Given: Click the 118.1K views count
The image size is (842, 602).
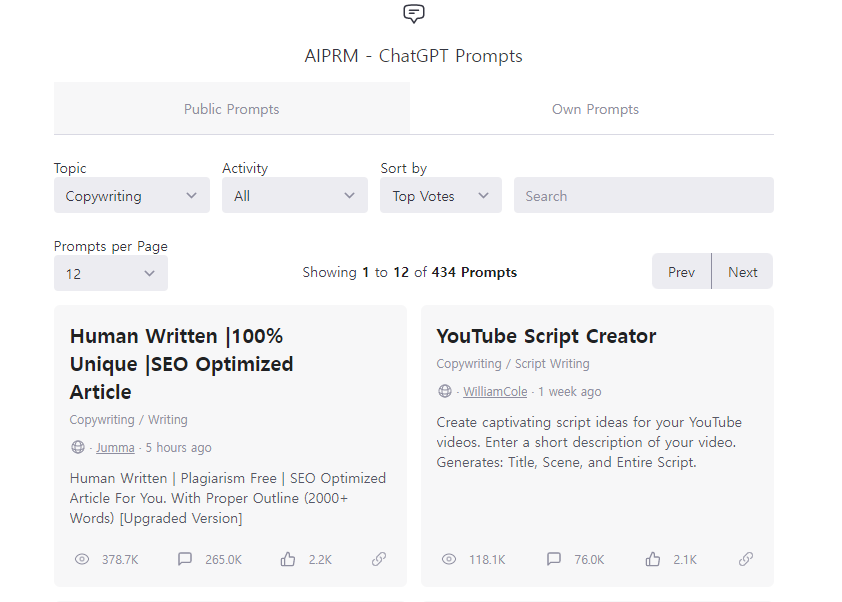Looking at the screenshot, I should pyautogui.click(x=487, y=560).
